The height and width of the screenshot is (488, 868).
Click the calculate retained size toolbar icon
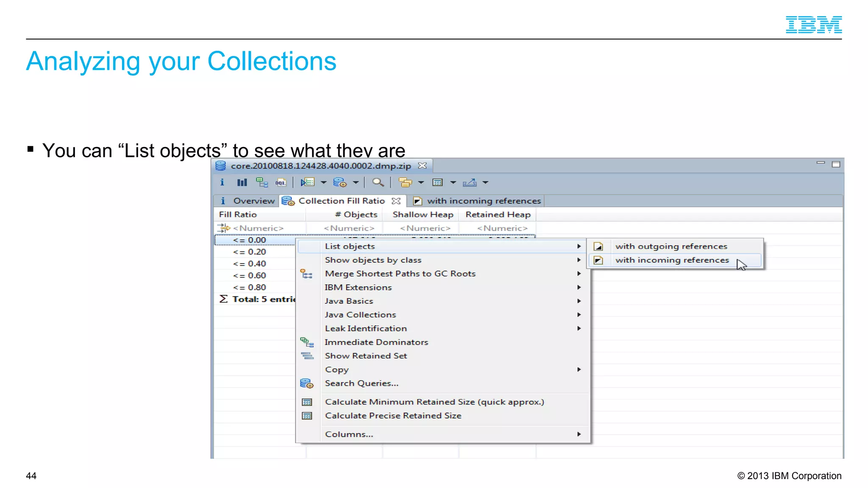click(437, 183)
